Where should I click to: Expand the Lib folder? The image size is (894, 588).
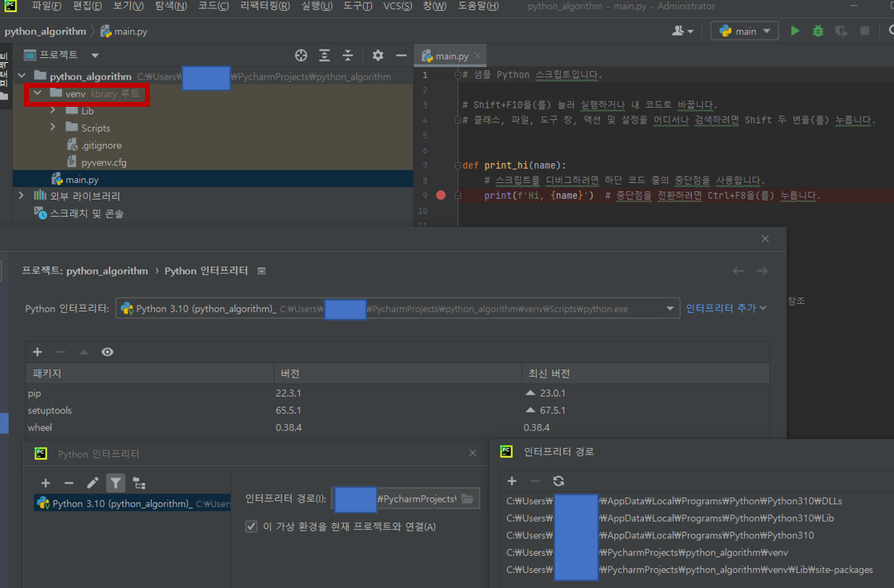(x=53, y=110)
